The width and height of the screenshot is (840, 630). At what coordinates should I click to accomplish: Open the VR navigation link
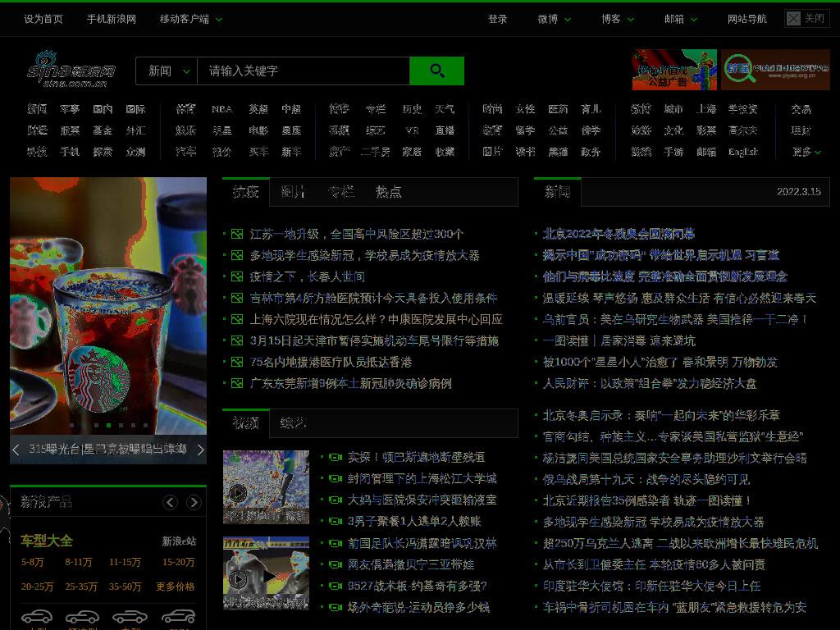tap(412, 130)
